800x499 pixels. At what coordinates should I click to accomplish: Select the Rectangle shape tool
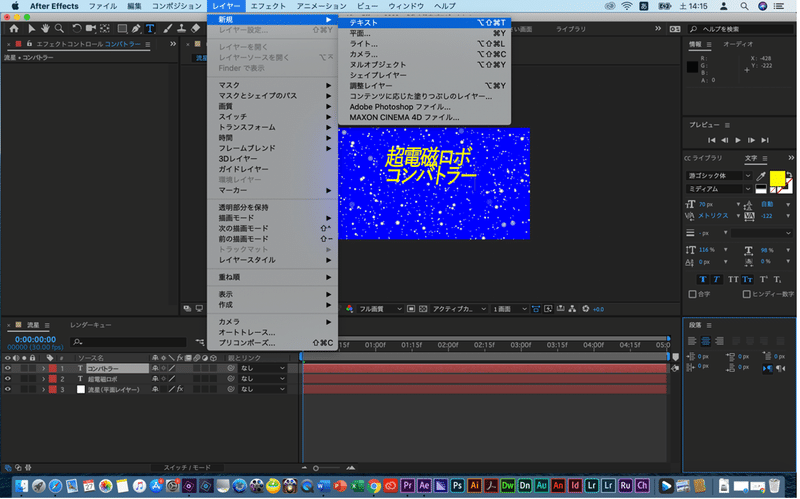(122, 29)
